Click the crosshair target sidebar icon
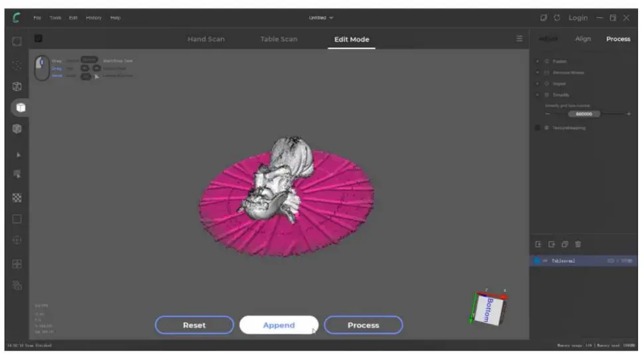644x354 pixels. coord(17,240)
